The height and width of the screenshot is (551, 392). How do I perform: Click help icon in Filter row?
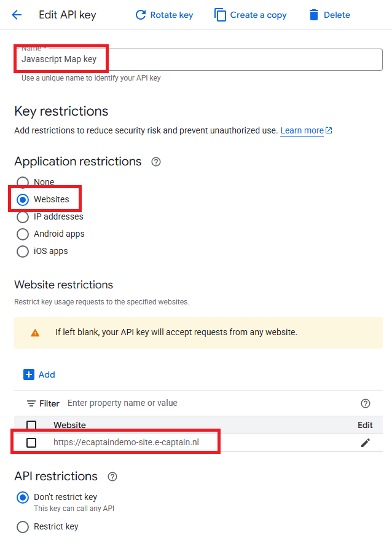tap(366, 403)
